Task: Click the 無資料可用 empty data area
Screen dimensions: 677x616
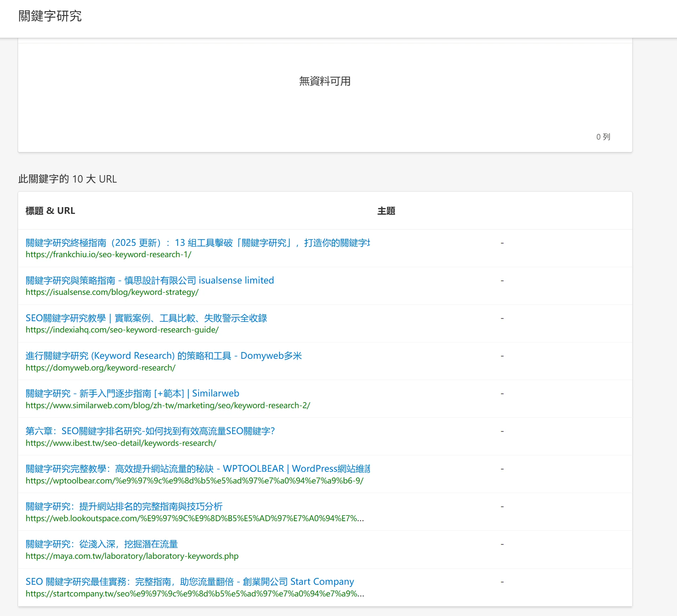Action: point(324,81)
